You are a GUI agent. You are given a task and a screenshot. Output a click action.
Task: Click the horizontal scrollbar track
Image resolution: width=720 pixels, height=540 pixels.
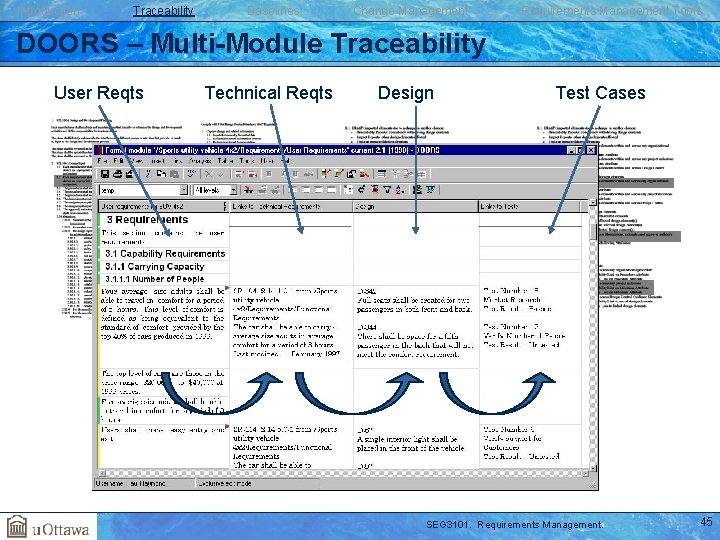344,473
